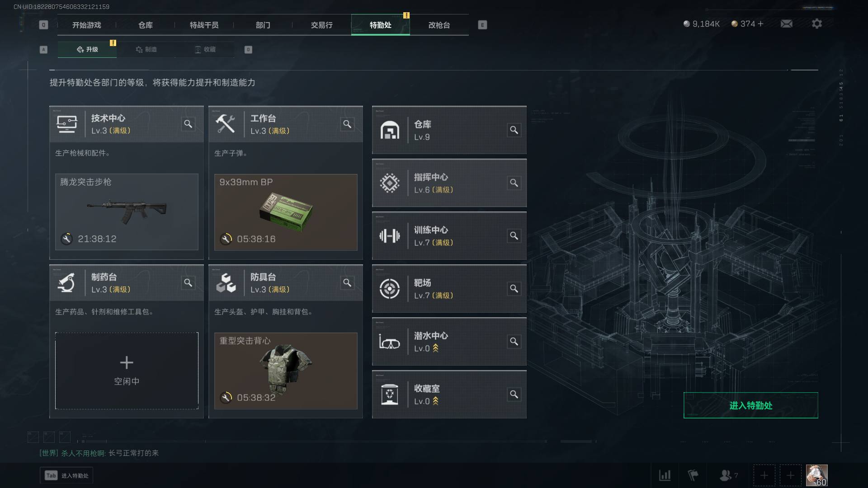Click the player avatar level 60
This screenshot has height=488, width=868.
pos(816,475)
